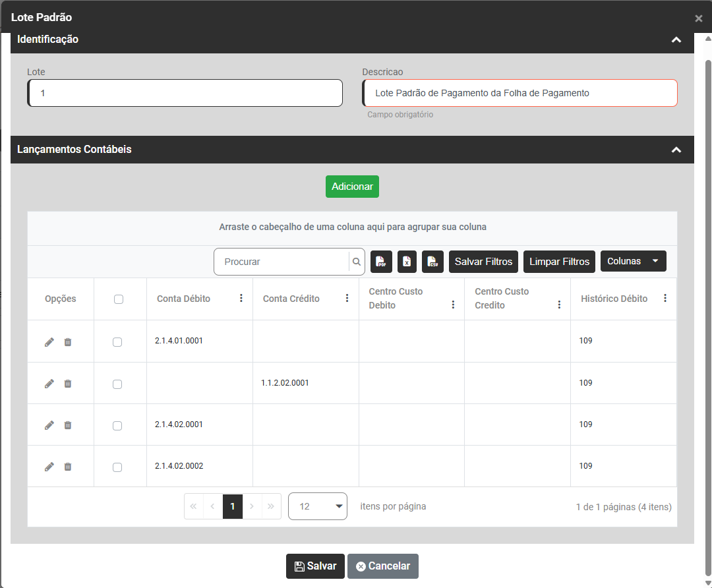Viewport: 712px width, 588px height.
Task: Edit row with account 1.1.2.02.0001
Action: (x=49, y=384)
